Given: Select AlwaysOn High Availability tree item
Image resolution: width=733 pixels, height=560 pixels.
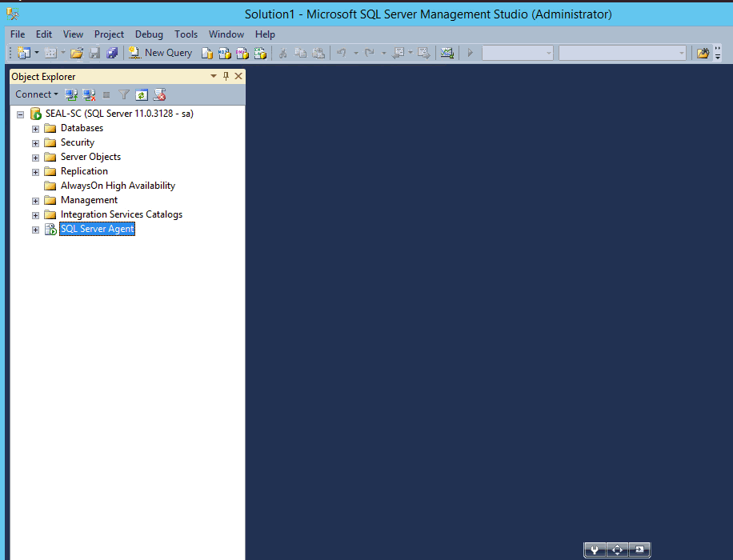Looking at the screenshot, I should (x=118, y=186).
